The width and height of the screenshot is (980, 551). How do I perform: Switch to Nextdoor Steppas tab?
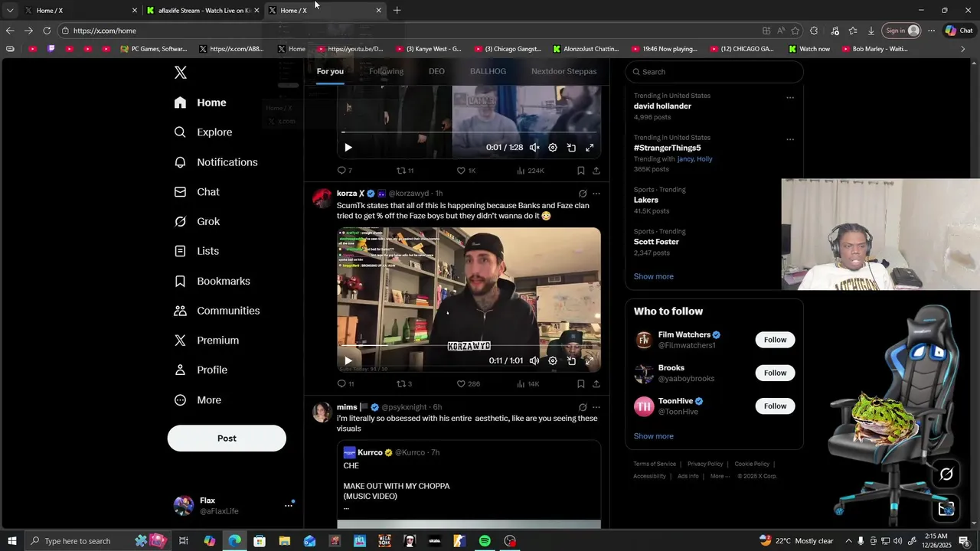point(563,71)
